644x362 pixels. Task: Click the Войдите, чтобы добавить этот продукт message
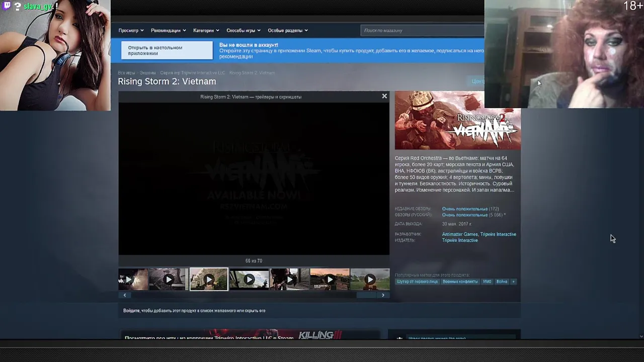194,311
